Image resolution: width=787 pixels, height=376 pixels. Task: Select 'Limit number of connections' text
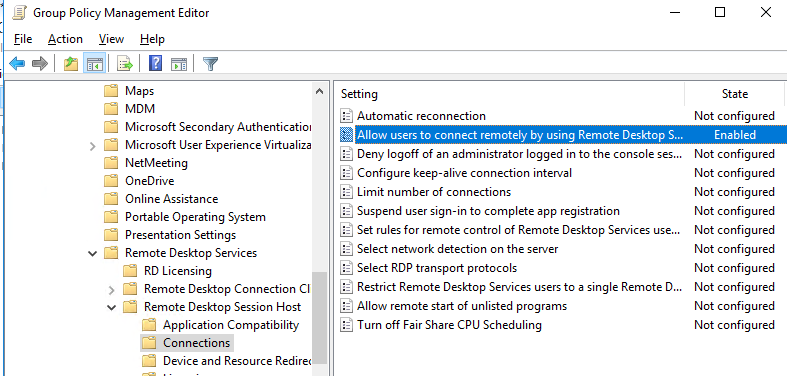click(x=434, y=192)
